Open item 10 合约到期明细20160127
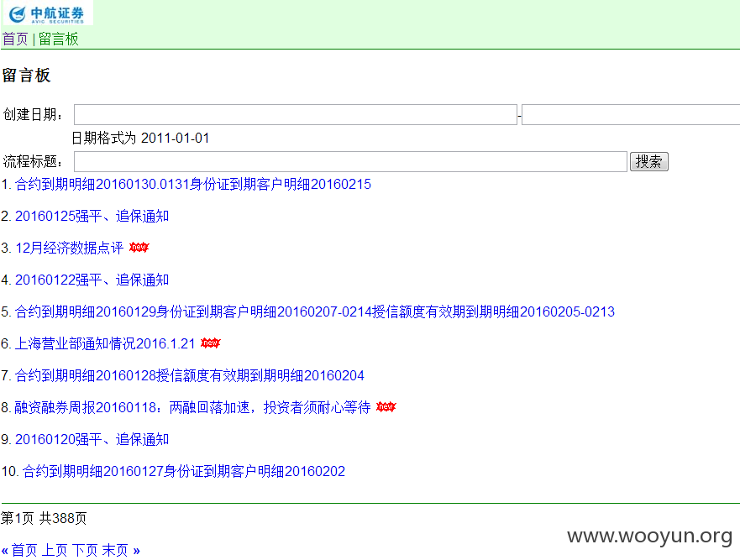 point(184,471)
